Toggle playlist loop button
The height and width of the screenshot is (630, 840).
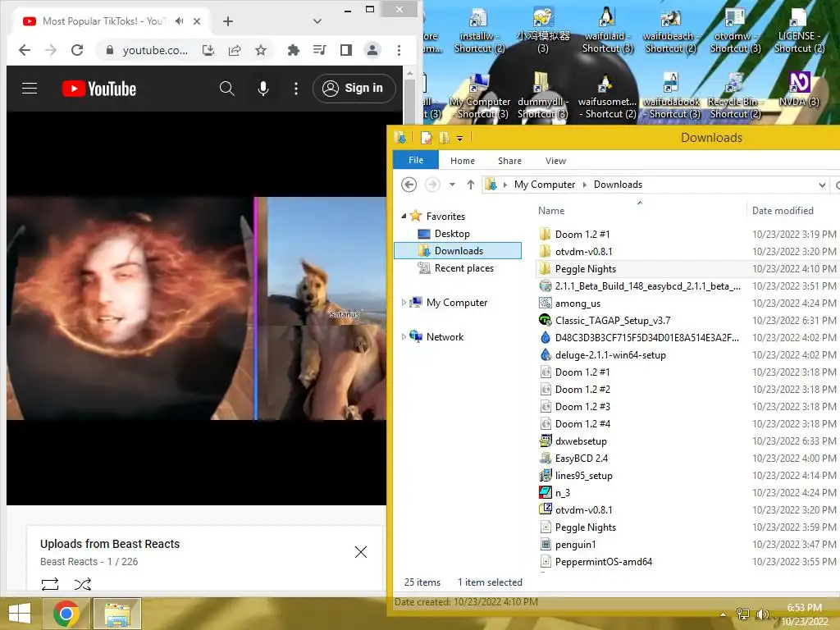[x=50, y=584]
